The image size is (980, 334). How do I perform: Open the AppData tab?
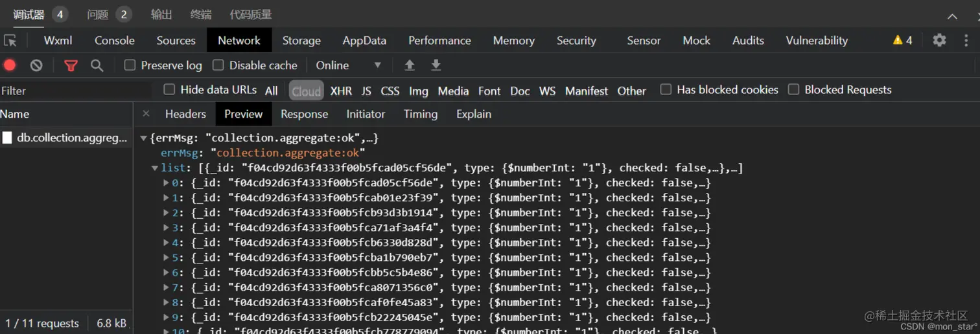pos(364,40)
